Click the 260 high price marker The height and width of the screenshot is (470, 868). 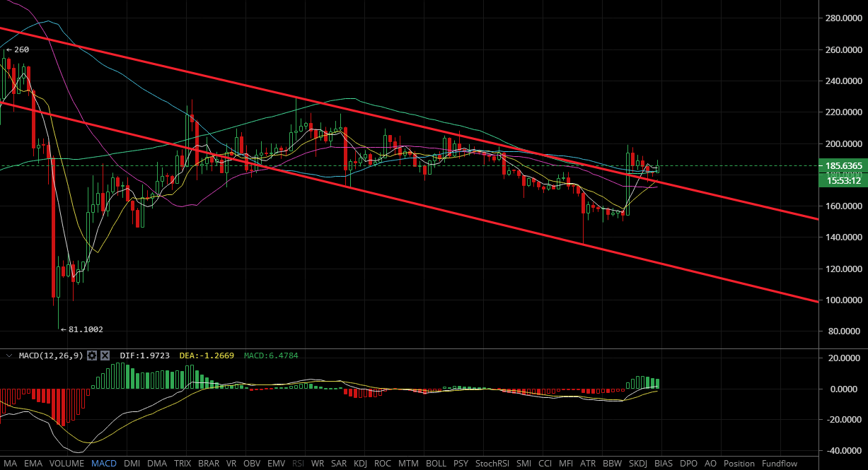pos(18,50)
